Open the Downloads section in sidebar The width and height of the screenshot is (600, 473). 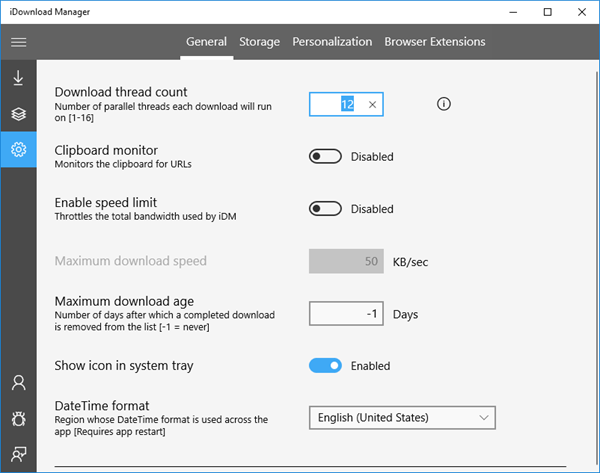(18, 78)
